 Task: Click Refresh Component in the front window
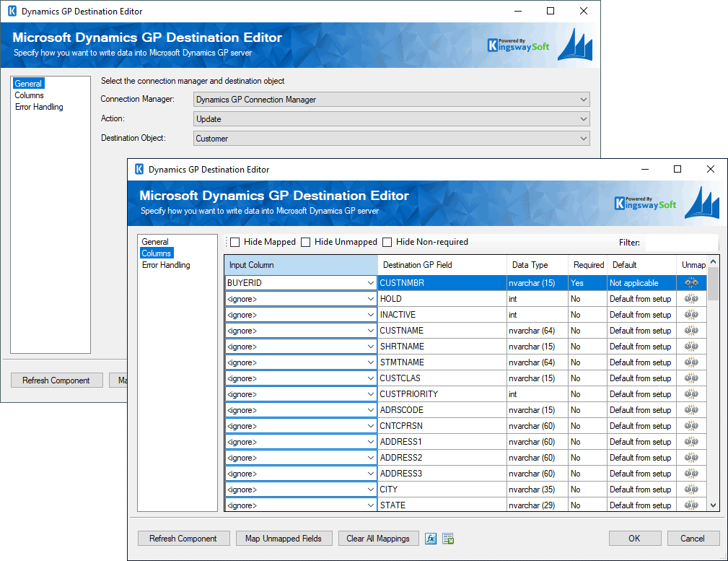183,538
